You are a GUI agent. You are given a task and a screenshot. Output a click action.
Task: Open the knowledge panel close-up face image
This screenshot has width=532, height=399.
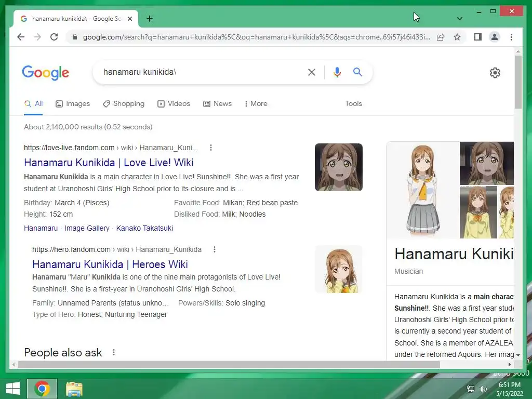[486, 163]
